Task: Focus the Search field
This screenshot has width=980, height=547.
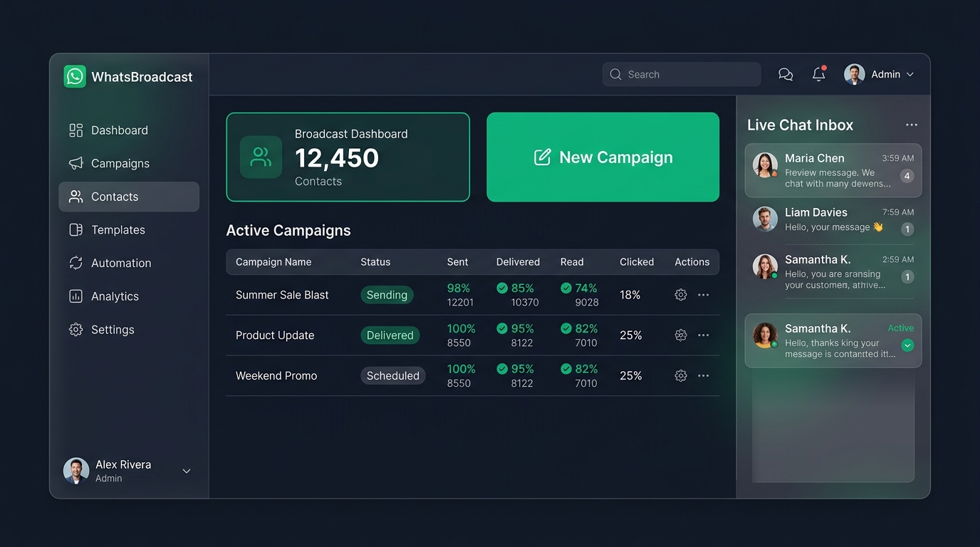Action: [x=682, y=74]
